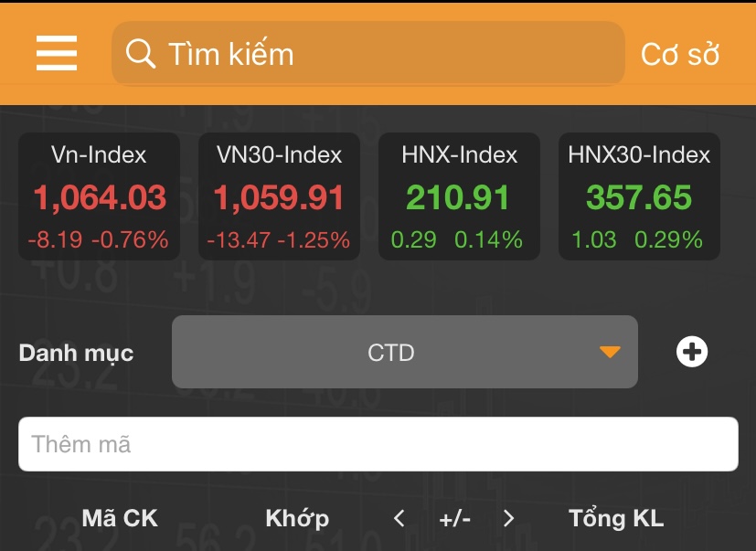
Task: Tap the search magnifier icon
Action: [x=140, y=54]
